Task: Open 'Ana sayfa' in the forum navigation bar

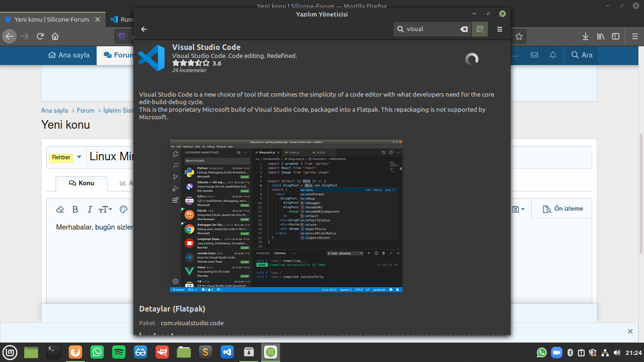Action: 69,55
